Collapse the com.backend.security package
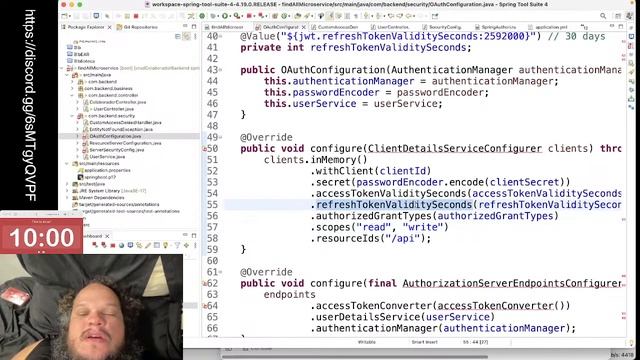640x360 pixels. click(x=73, y=116)
